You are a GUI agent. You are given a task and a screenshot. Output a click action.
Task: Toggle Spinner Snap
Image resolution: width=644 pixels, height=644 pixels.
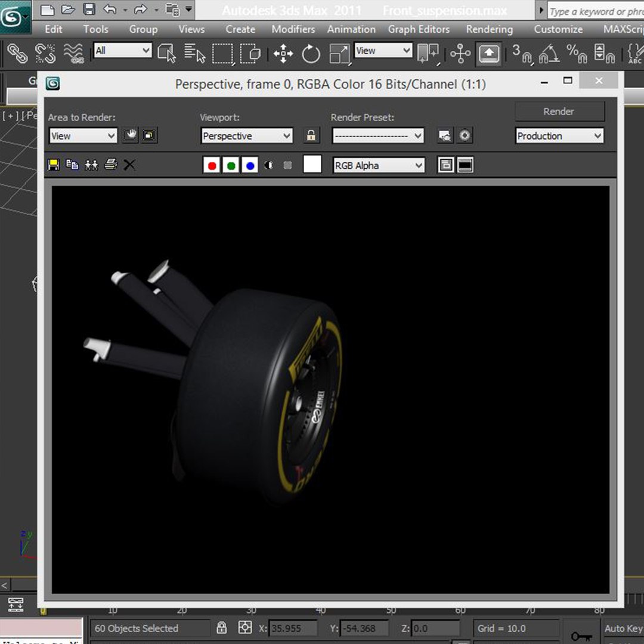point(605,54)
